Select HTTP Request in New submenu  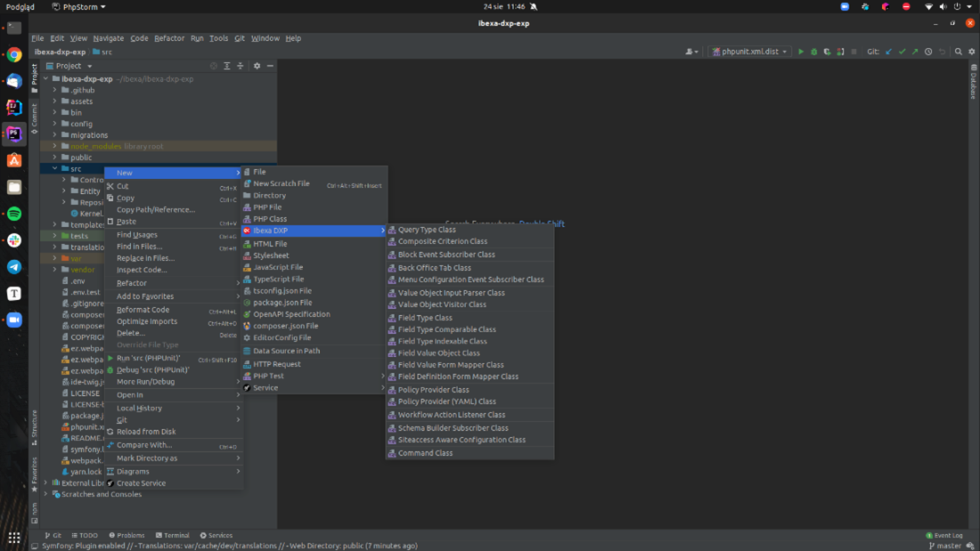point(314,364)
